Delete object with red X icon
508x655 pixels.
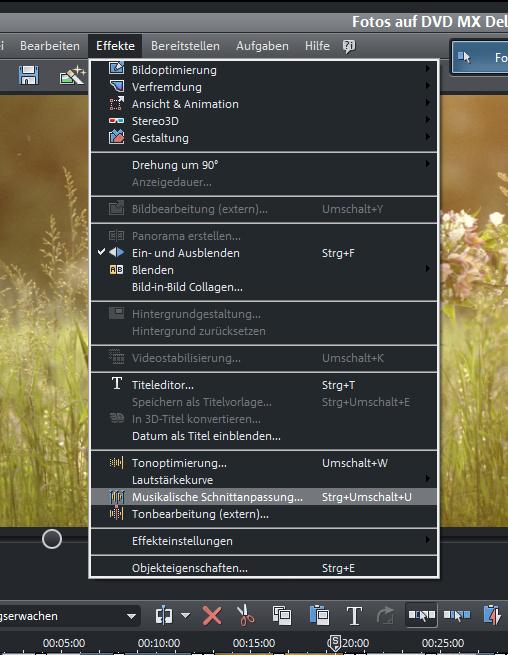pos(212,615)
